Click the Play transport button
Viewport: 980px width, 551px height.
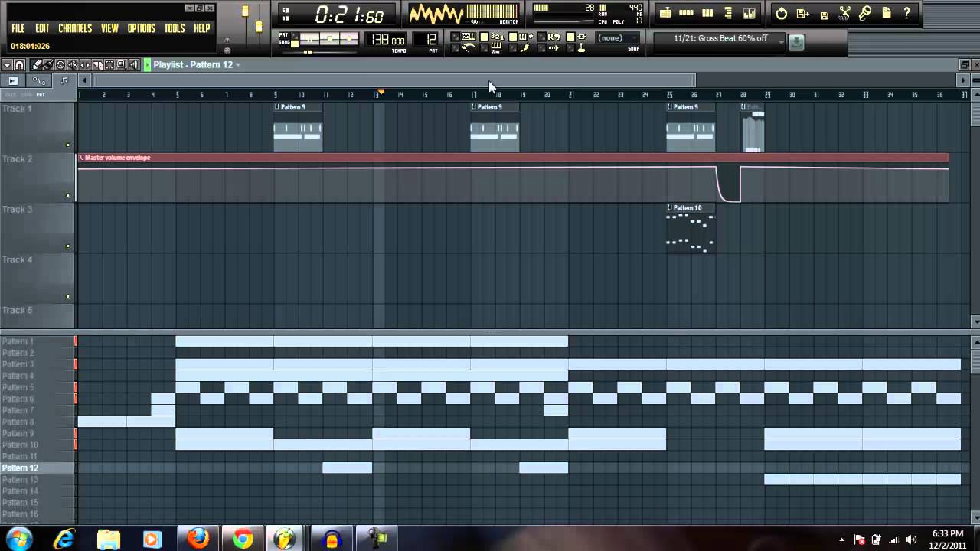click(310, 39)
